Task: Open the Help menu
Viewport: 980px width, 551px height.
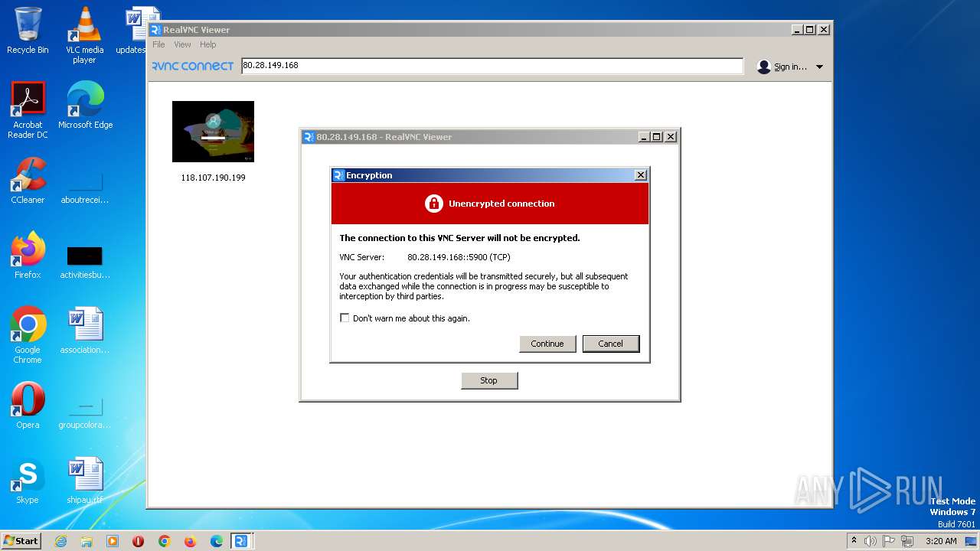Action: coord(208,44)
